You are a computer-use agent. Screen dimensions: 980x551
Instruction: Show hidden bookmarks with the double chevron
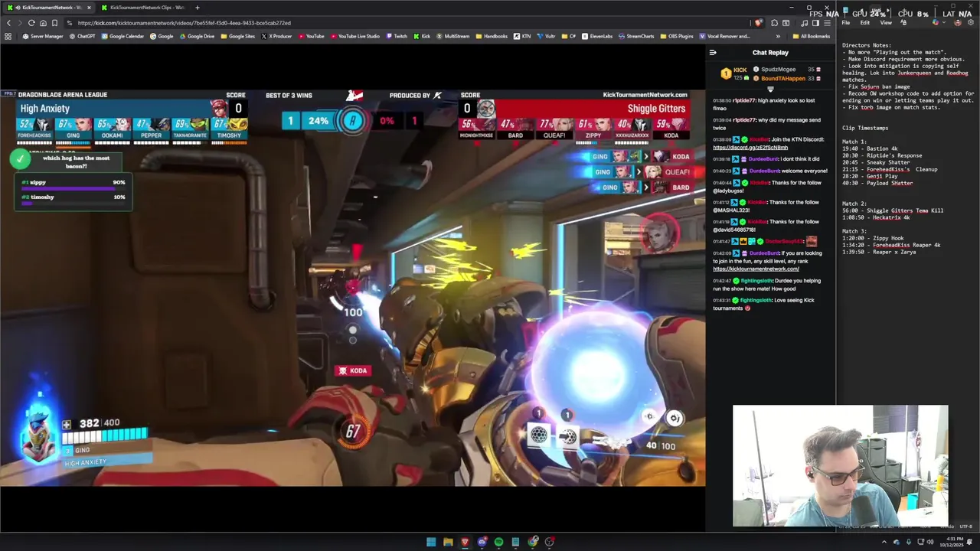[x=778, y=36]
